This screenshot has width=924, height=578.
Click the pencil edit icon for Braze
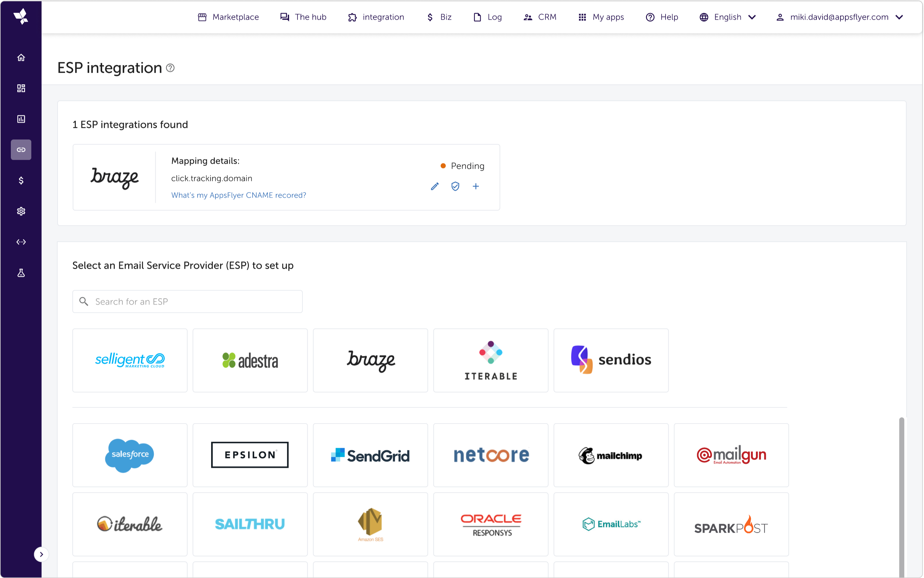(x=435, y=186)
